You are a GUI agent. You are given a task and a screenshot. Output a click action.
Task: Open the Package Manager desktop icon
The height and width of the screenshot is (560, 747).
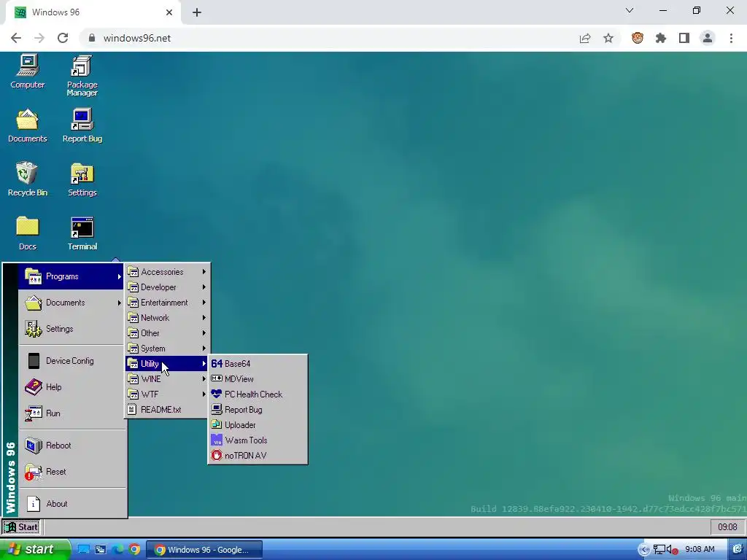coord(82,75)
